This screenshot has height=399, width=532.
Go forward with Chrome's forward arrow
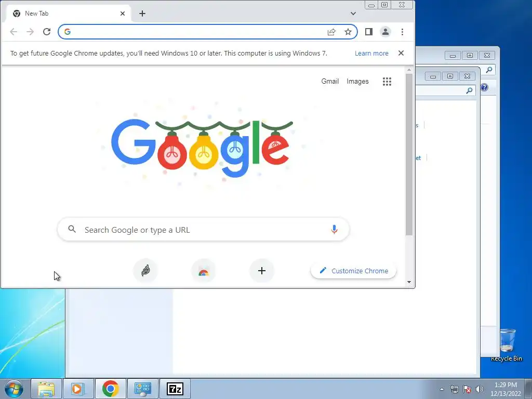(30, 32)
